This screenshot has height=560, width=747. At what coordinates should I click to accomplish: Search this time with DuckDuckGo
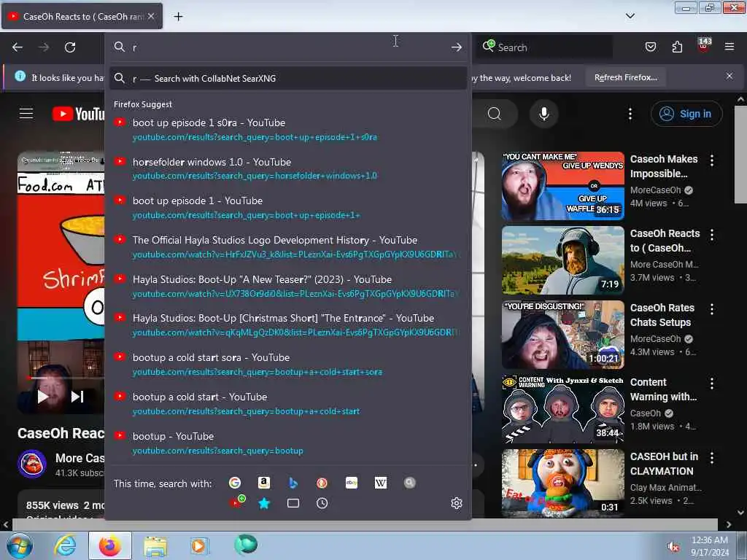(x=322, y=483)
